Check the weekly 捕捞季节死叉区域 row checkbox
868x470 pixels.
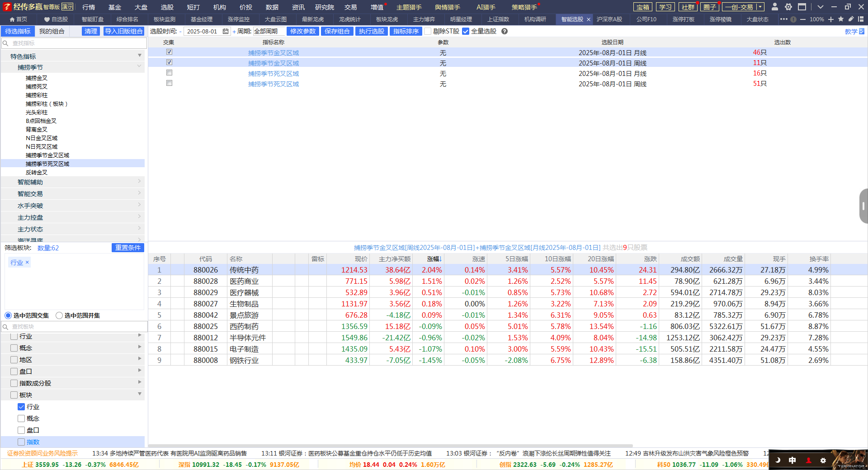point(169,83)
